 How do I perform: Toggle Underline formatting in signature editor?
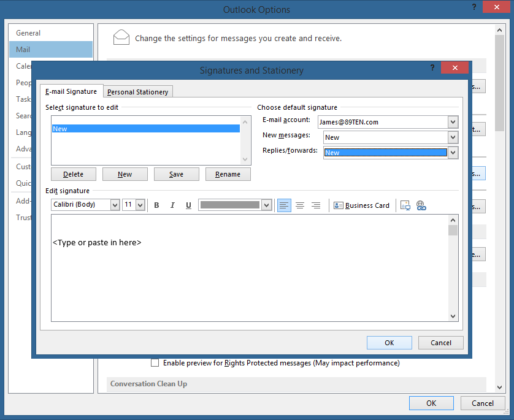tap(188, 205)
